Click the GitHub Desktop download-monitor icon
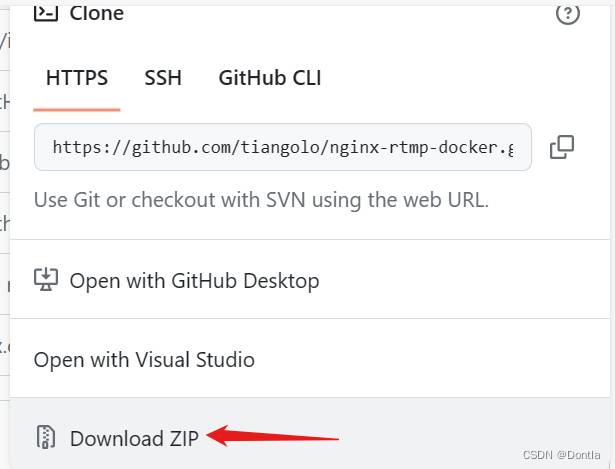The height and width of the screenshot is (469, 615). click(x=46, y=280)
